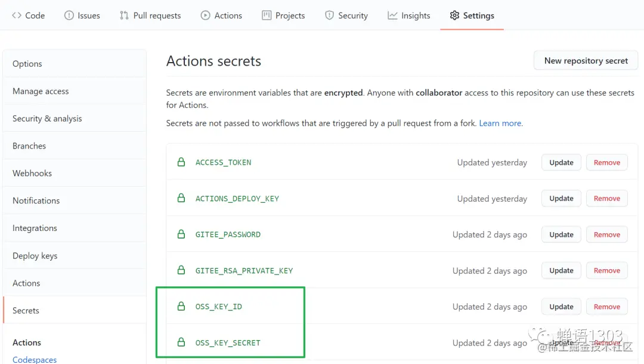Go to the Insights tab
644x364 pixels.
408,16
